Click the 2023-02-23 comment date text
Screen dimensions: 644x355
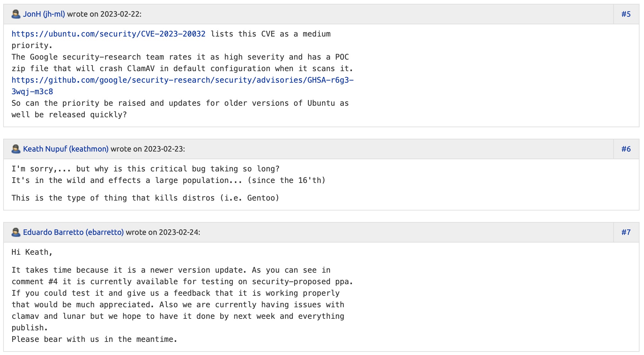[x=164, y=149]
